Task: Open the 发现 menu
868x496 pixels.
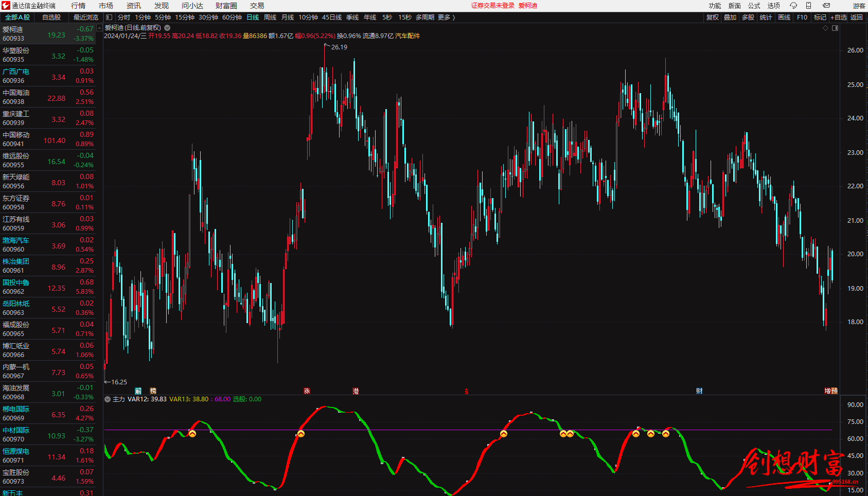Action: [162, 6]
